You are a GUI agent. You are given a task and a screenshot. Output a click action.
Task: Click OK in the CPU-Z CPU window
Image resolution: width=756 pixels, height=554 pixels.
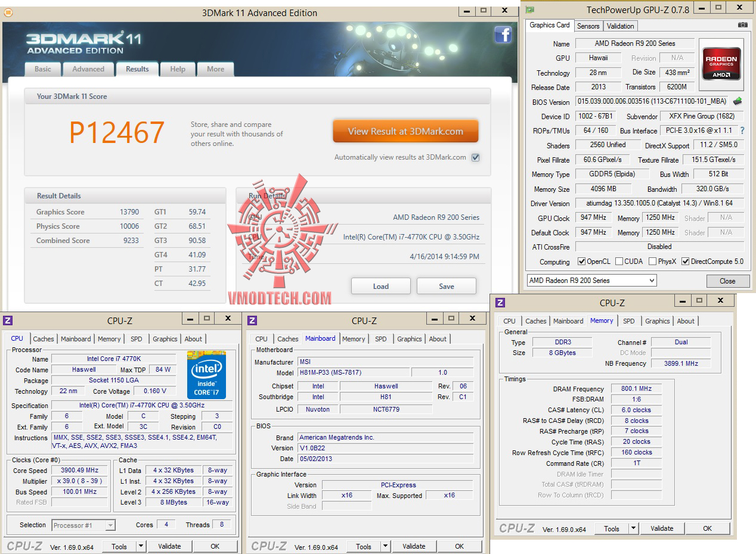(x=215, y=546)
